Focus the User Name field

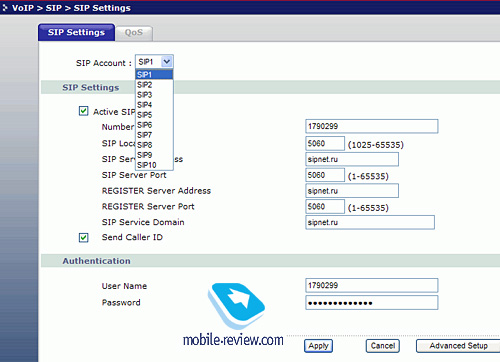point(372,286)
